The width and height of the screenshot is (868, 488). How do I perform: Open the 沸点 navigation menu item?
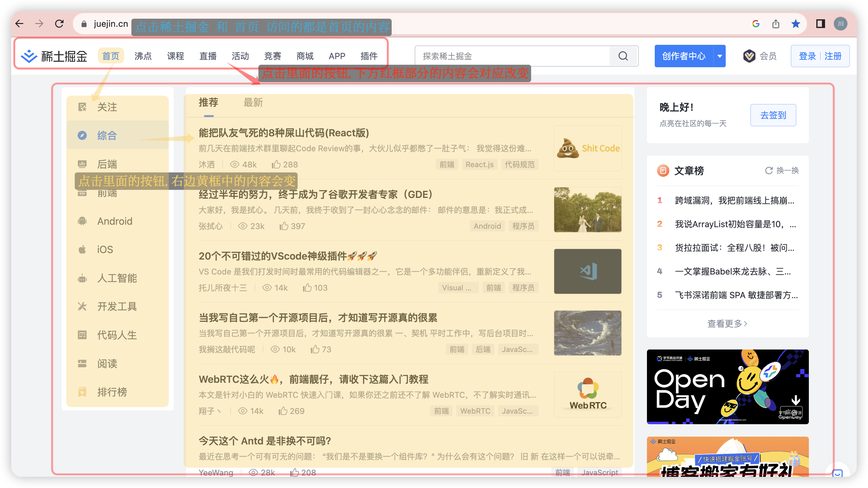pyautogui.click(x=143, y=56)
